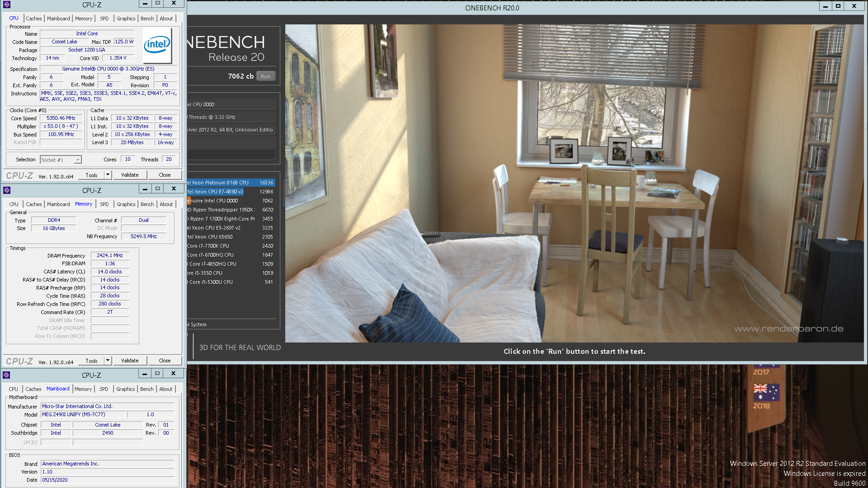The image size is (868, 488).
Task: Click Close button in top CPU-Z window
Action: 165,175
